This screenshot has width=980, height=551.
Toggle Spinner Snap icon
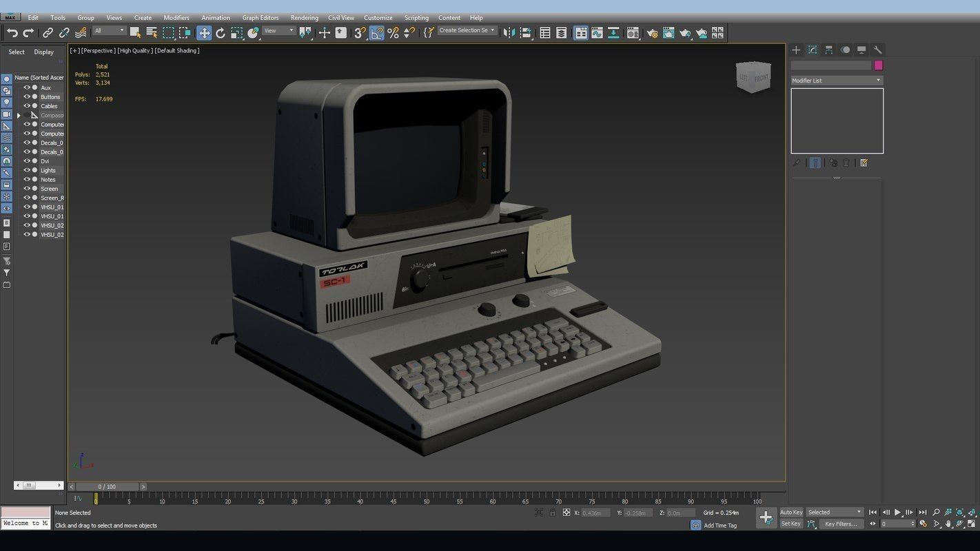[x=409, y=32]
